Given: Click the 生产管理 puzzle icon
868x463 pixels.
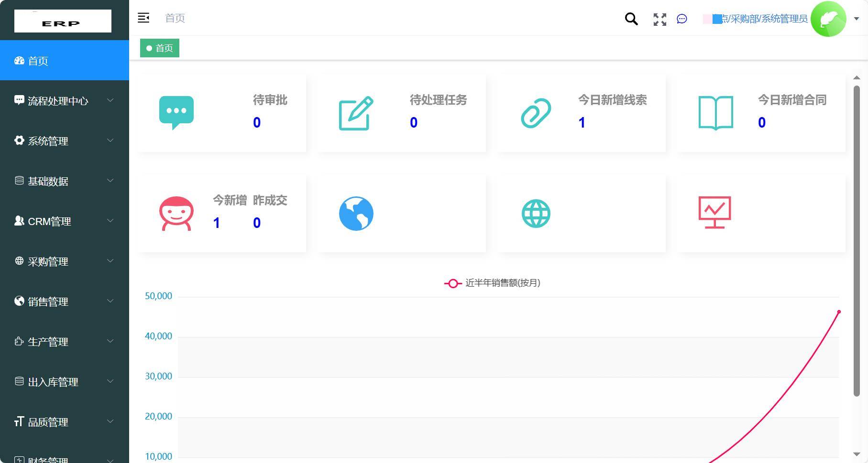Looking at the screenshot, I should (19, 341).
